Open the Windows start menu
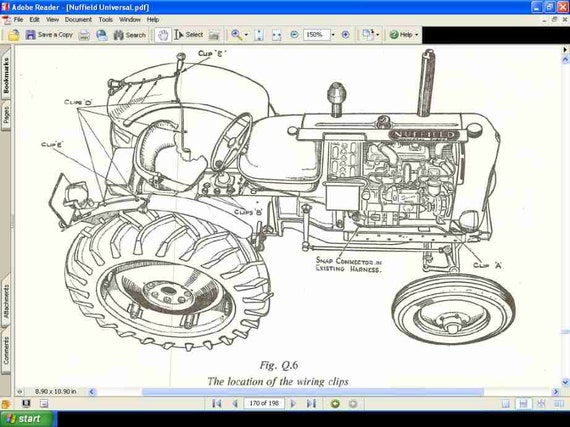Screen dimensions: 570x427 click(28, 419)
